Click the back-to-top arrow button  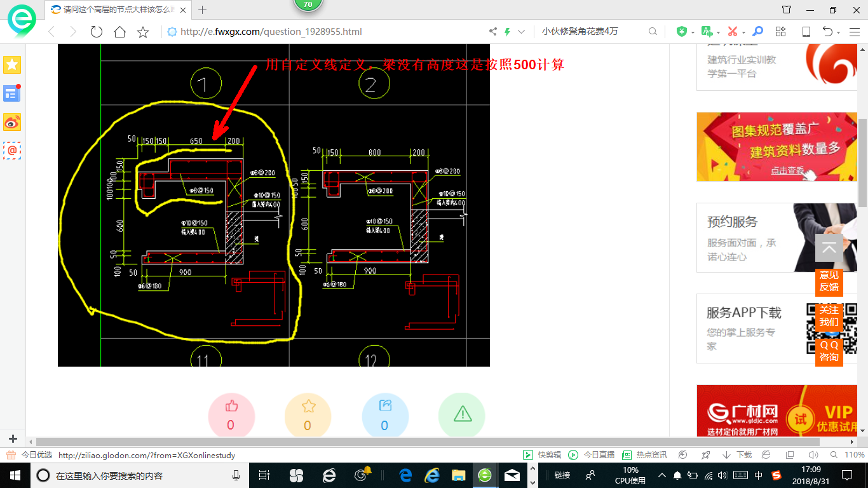(829, 248)
